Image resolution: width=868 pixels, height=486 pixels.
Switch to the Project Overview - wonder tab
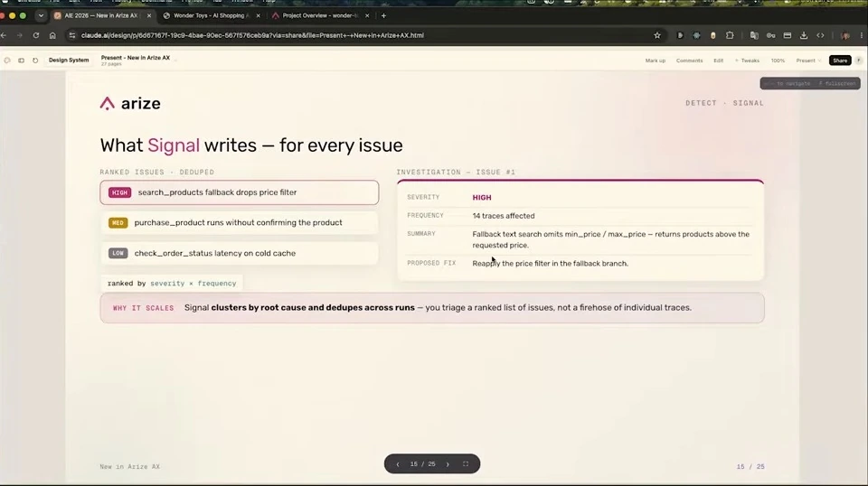(320, 15)
